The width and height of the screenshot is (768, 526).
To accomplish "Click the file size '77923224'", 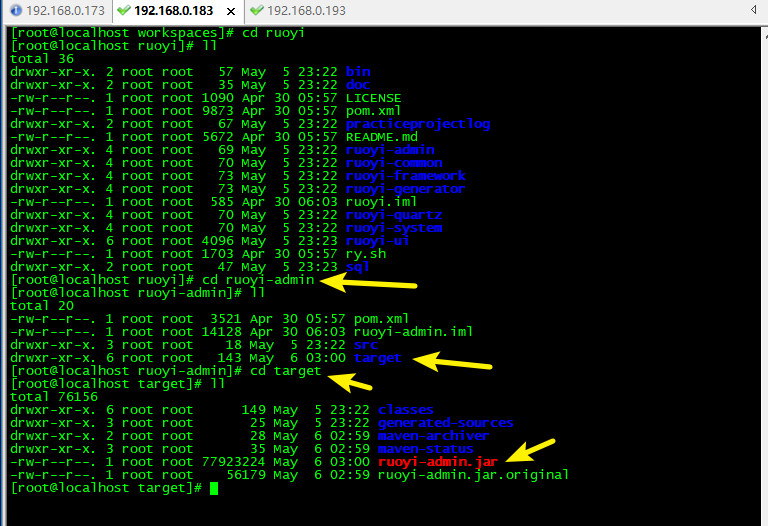I will [x=234, y=462].
